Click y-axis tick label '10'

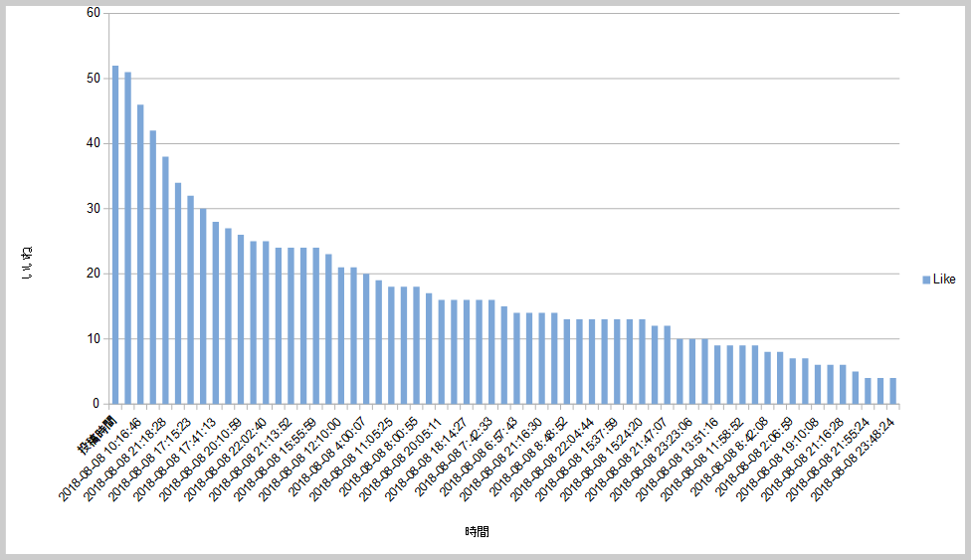[94, 339]
